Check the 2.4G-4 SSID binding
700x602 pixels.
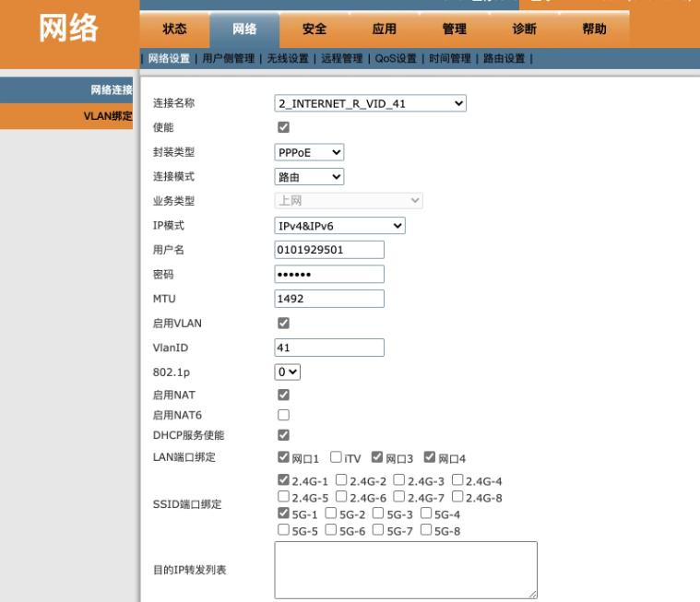click(x=457, y=479)
